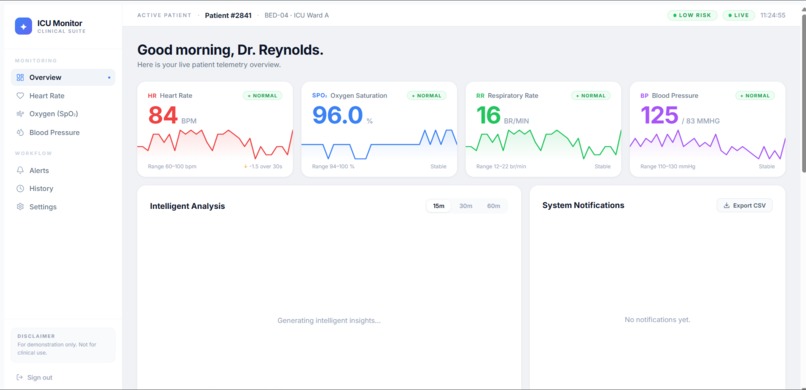
Task: Click the purple blood pressure sparkline
Action: click(x=707, y=144)
